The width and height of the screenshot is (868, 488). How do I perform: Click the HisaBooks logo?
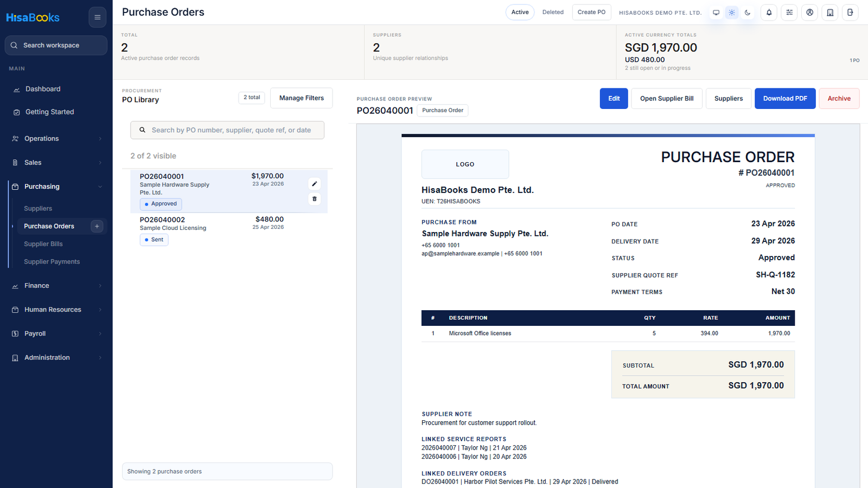click(33, 17)
